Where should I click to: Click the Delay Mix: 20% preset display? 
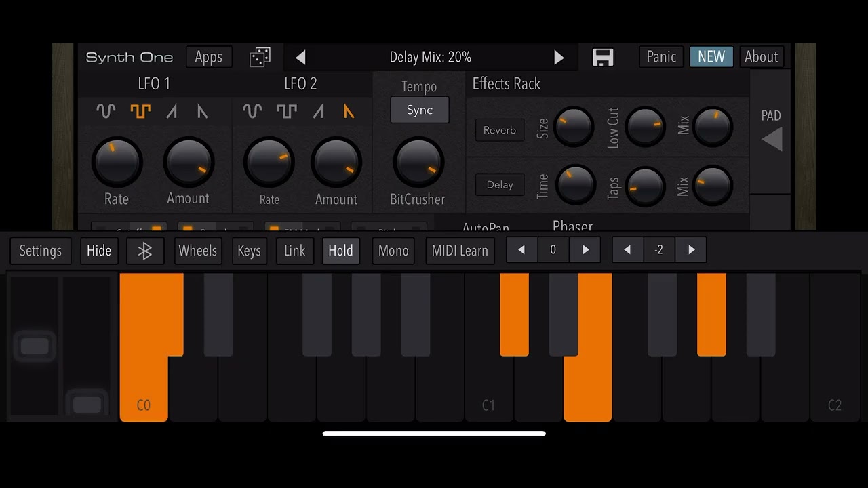[431, 57]
